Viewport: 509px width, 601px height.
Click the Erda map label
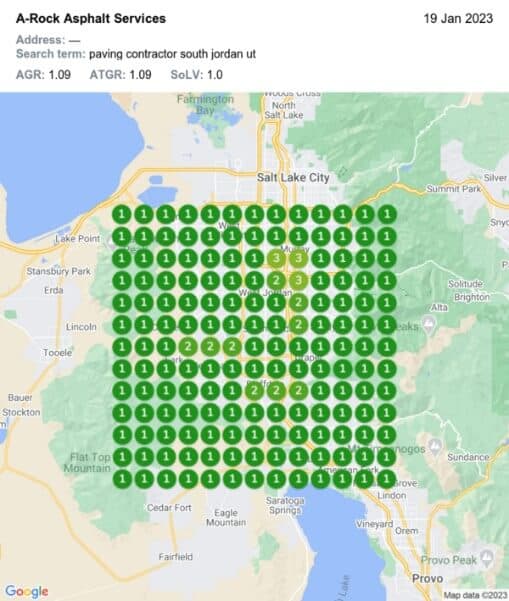coord(53,290)
